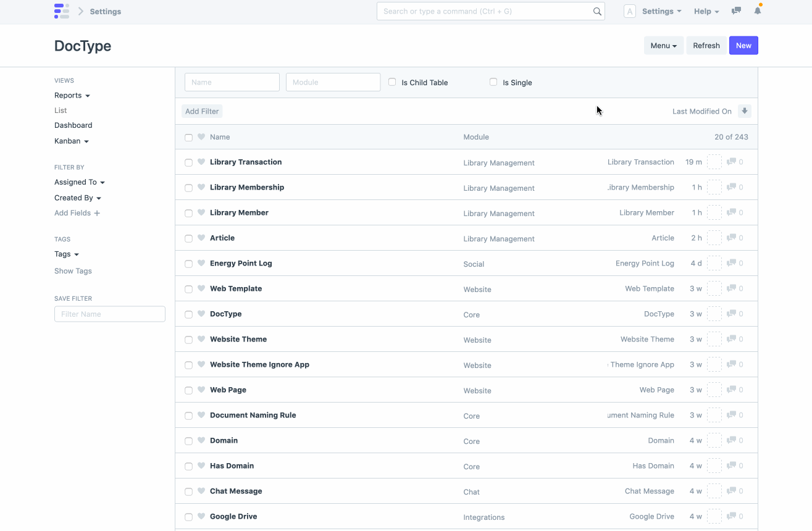Open the Help menu
Image resolution: width=812 pixels, height=531 pixels.
pos(706,10)
